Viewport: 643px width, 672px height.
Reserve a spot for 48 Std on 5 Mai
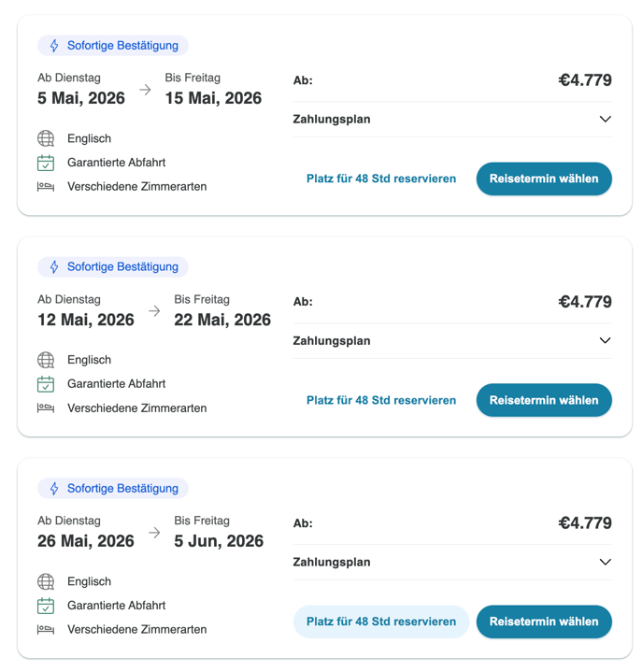click(381, 179)
